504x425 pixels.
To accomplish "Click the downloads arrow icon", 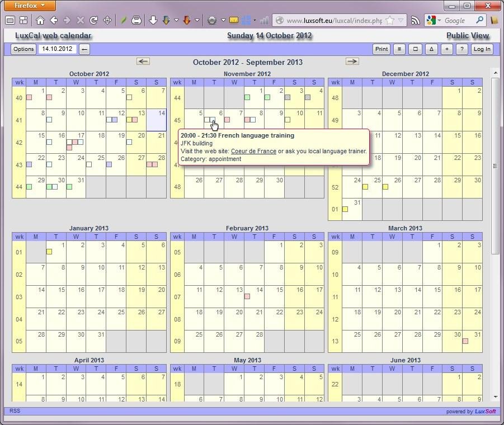I will point(153,20).
